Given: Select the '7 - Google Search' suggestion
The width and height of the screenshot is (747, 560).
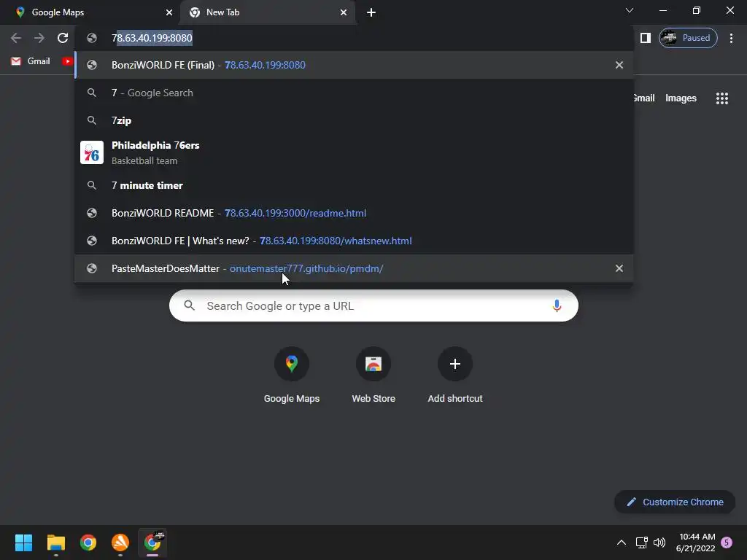Looking at the screenshot, I should [x=354, y=93].
